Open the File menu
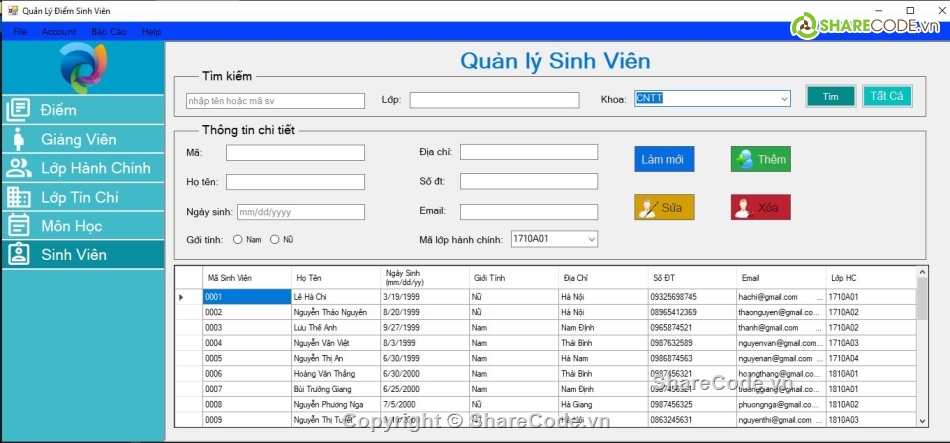The width and height of the screenshot is (950, 443). point(20,32)
